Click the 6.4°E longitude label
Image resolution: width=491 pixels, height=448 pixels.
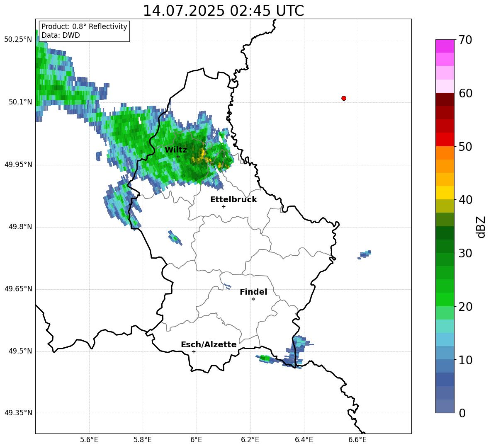tap(304, 440)
